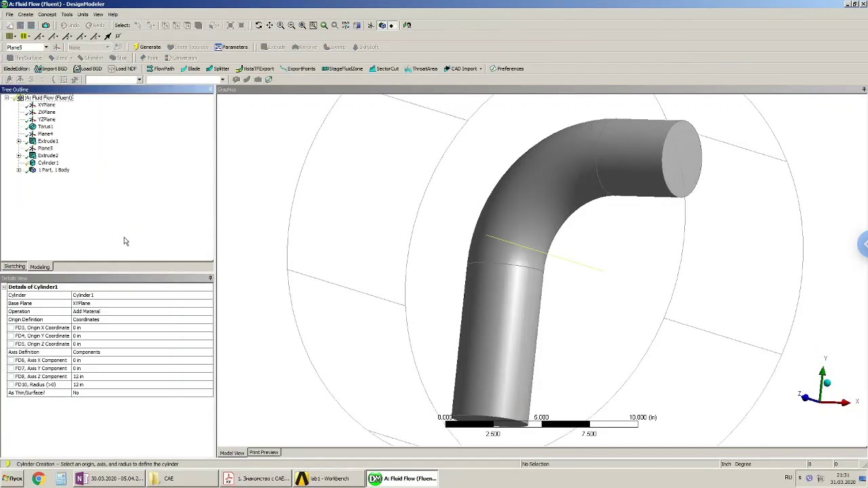This screenshot has width=868, height=488.
Task: Switch to the Modeling tab
Action: tap(39, 266)
